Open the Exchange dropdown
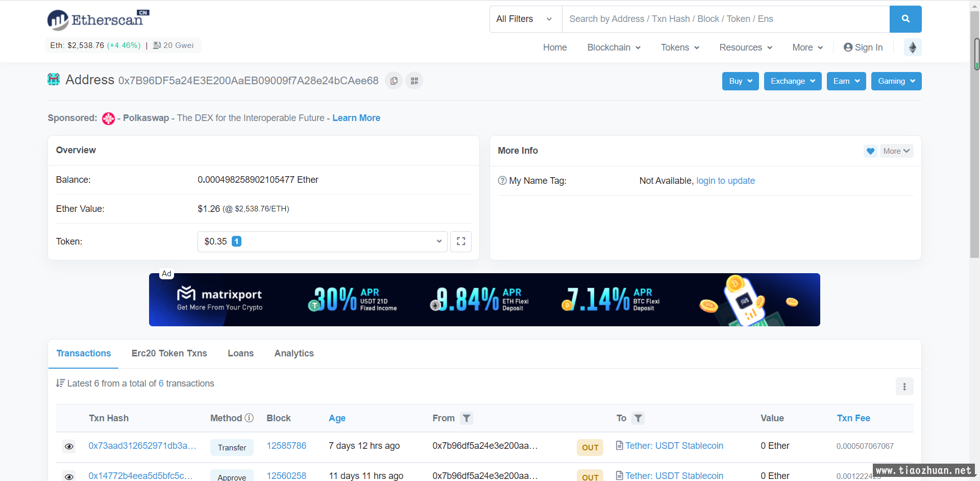Screen dimensions: 980x481 click(x=793, y=81)
